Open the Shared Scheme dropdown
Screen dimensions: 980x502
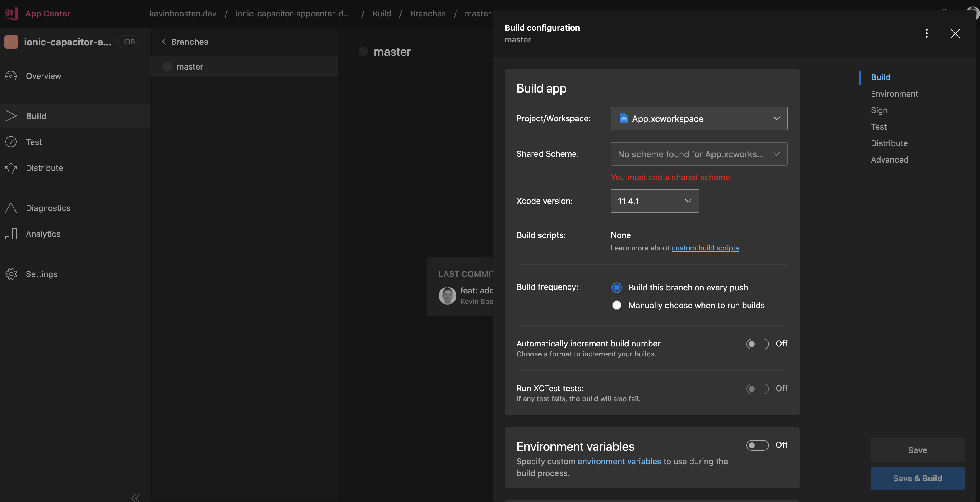(x=699, y=154)
